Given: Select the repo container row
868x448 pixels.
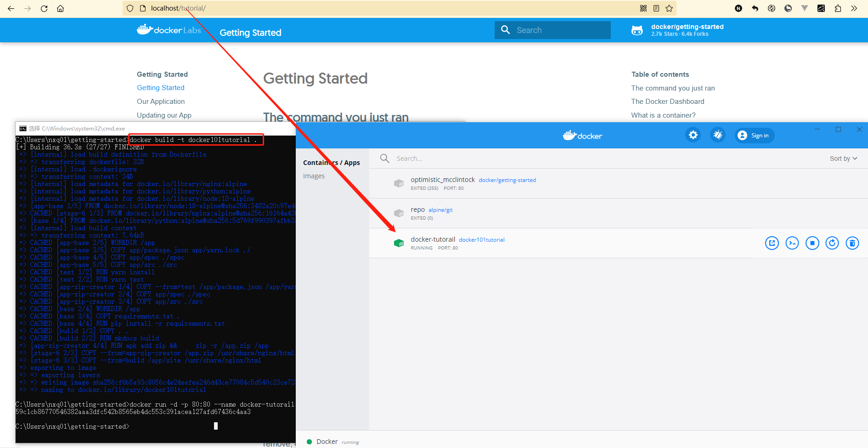Looking at the screenshot, I should (618, 213).
